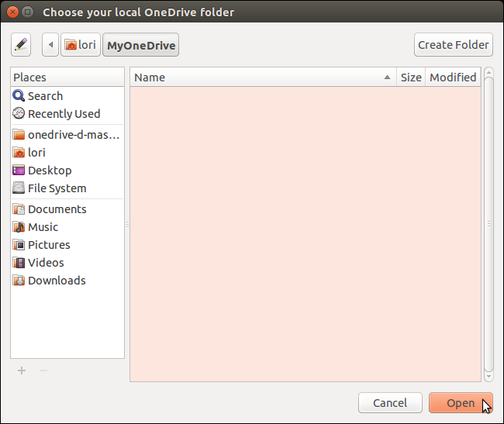Open the onedrive-d-master bookmark folder

point(67,135)
